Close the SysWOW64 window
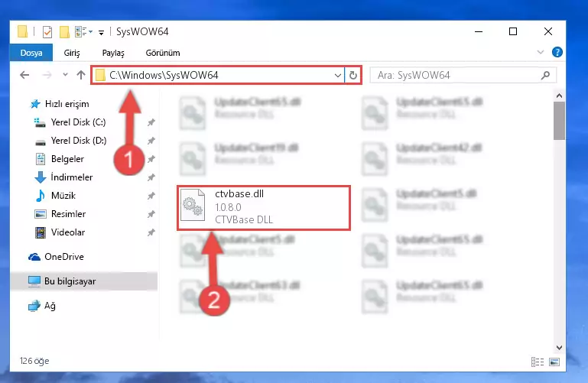588x383 pixels. click(548, 31)
